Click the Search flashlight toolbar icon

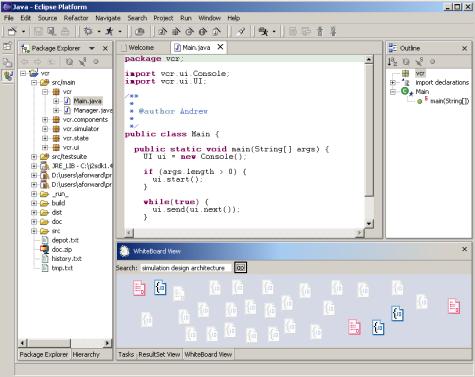(241, 31)
